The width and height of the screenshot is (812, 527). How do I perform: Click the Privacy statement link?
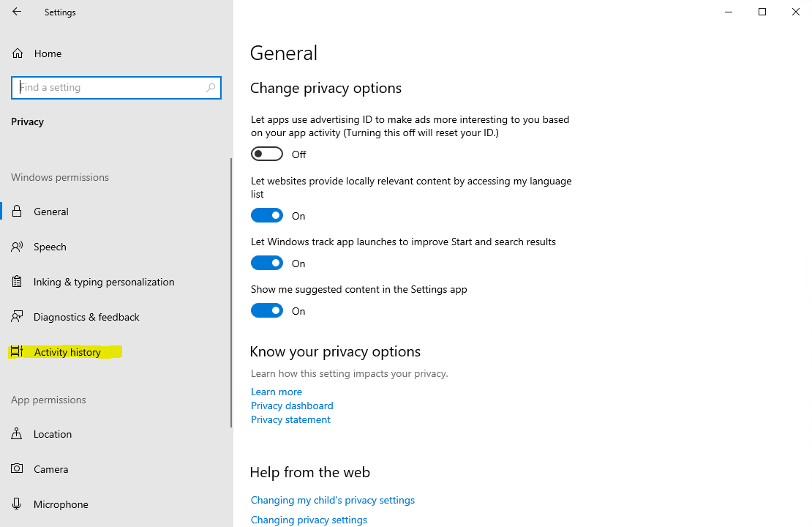pyautogui.click(x=290, y=419)
